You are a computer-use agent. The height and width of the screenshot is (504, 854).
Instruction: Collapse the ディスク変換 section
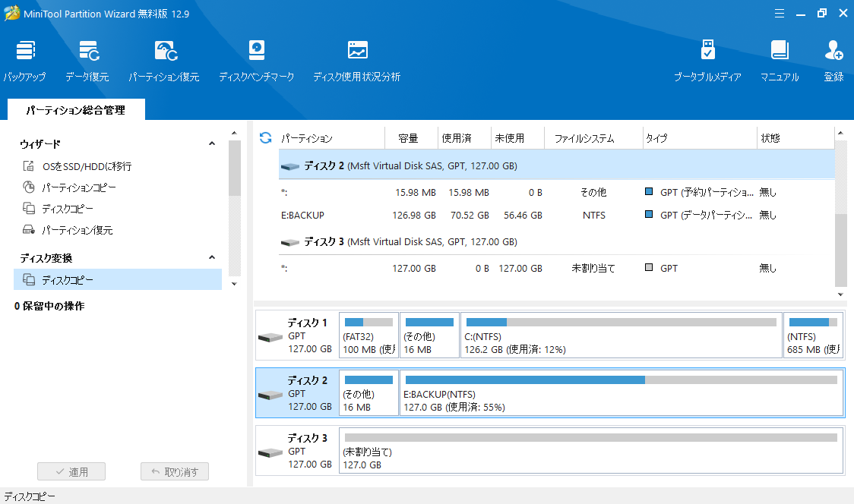tap(212, 257)
